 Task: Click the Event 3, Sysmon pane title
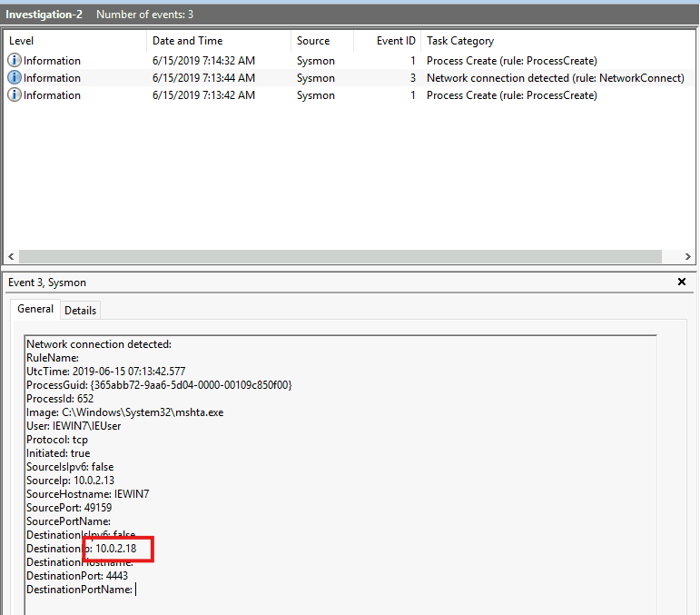coord(47,283)
